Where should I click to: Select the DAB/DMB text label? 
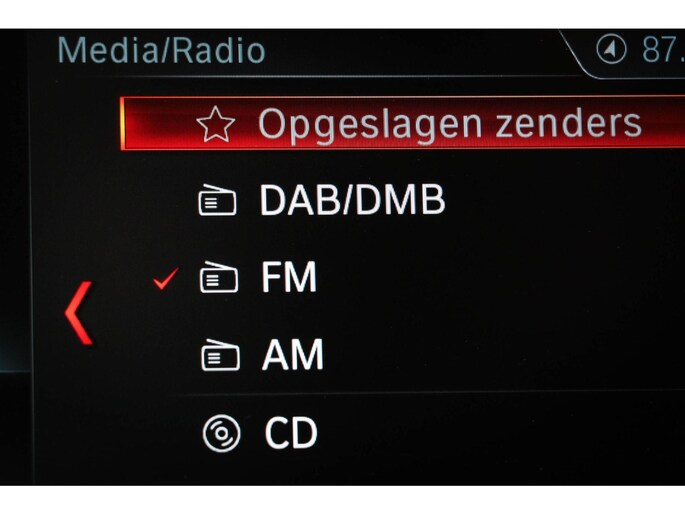click(x=353, y=200)
